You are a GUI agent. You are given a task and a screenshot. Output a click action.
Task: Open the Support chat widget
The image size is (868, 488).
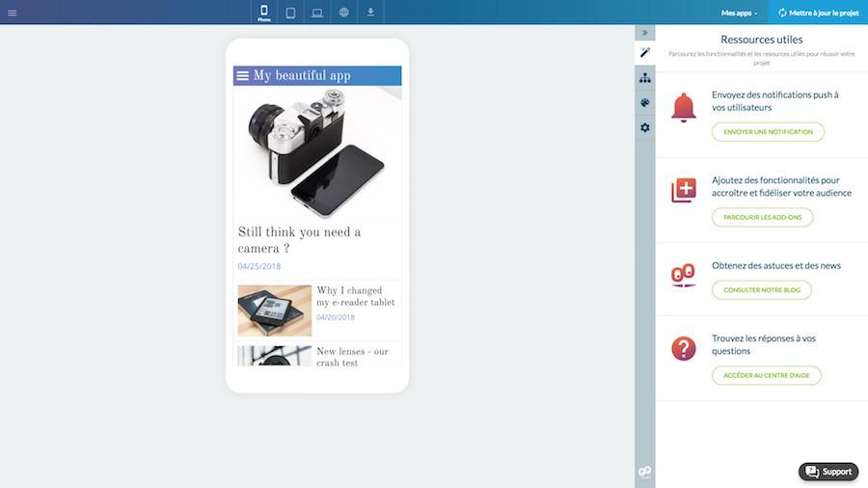tap(828, 472)
